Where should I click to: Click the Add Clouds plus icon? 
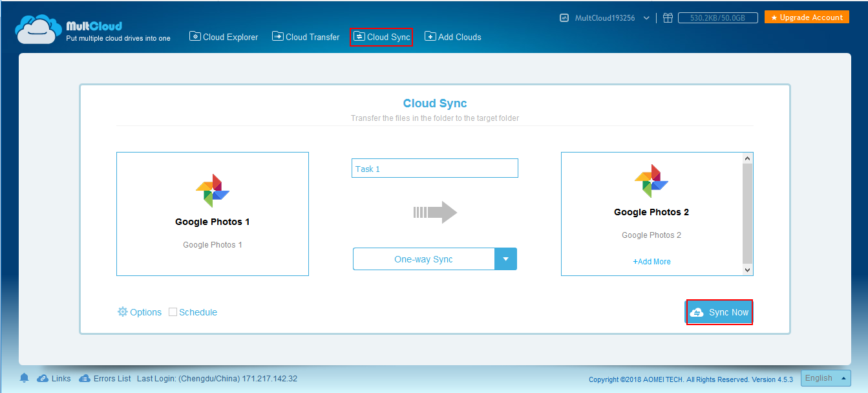pyautogui.click(x=430, y=36)
